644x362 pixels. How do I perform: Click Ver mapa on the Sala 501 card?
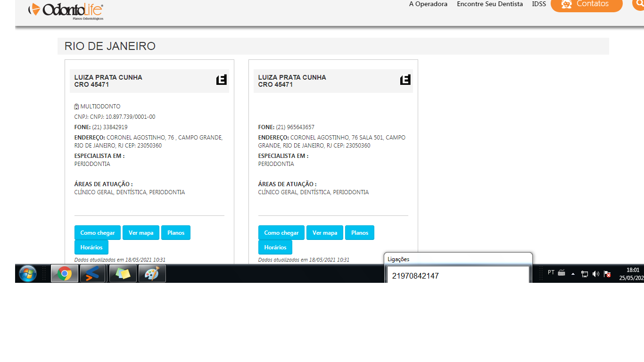click(325, 233)
